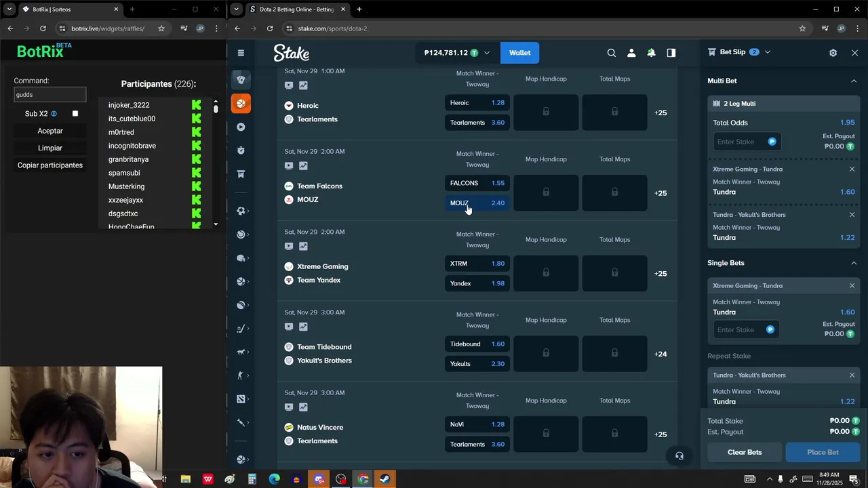Viewport: 868px width, 488px height.
Task: Close the Bet Slip panel
Action: click(854, 53)
